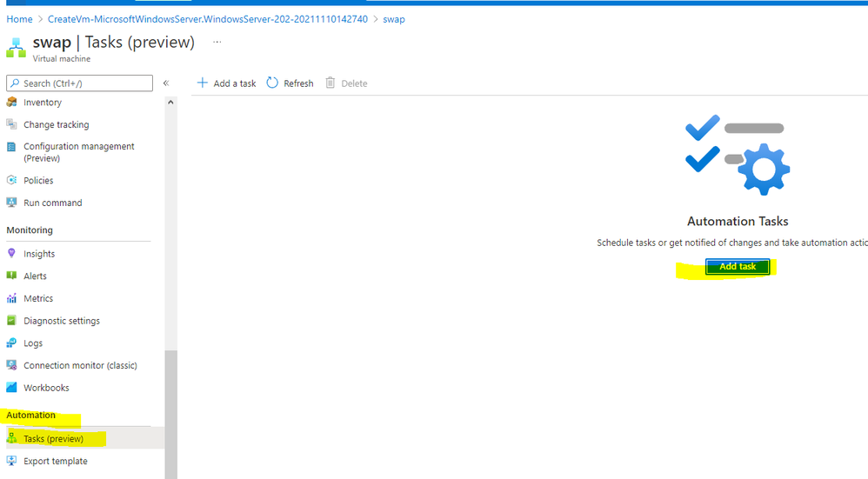Click the Automation Tasks heading

click(738, 222)
